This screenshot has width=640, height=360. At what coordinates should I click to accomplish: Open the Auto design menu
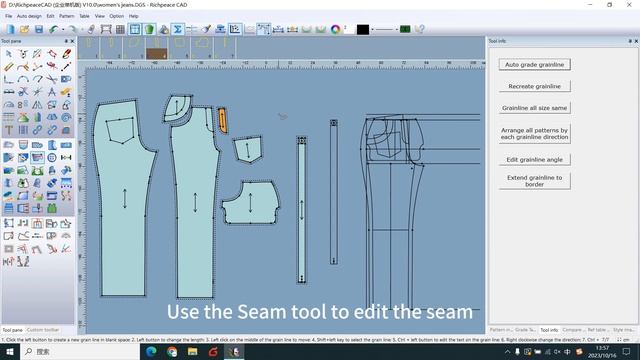[x=29, y=16]
